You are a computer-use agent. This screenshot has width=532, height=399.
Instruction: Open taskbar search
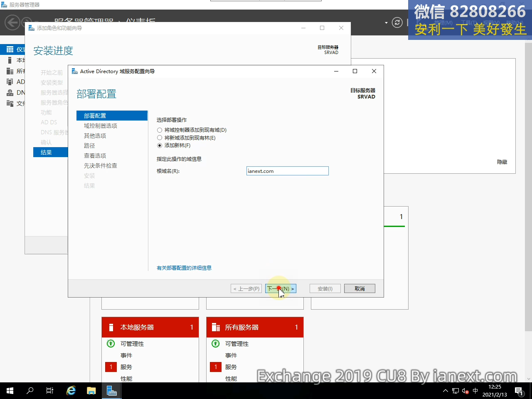point(30,391)
